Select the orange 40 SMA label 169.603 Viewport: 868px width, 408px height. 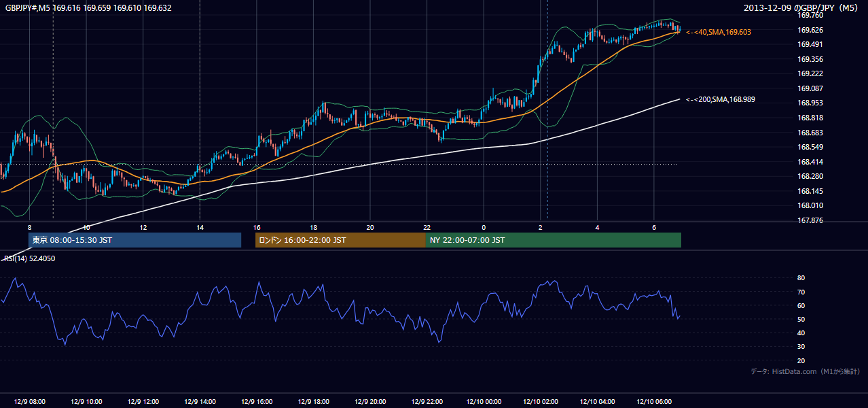click(x=719, y=32)
